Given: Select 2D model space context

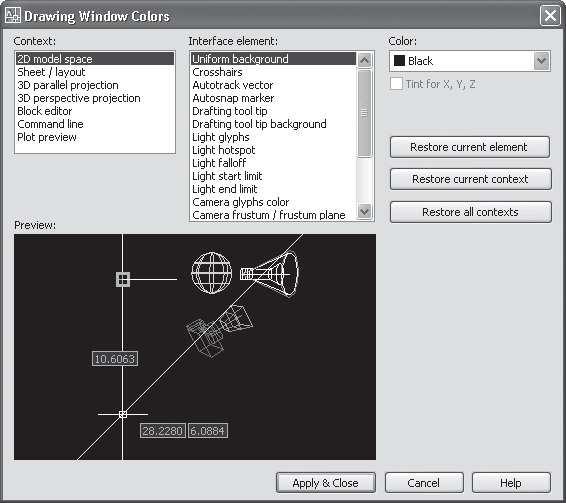Looking at the screenshot, I should pyautogui.click(x=95, y=59).
